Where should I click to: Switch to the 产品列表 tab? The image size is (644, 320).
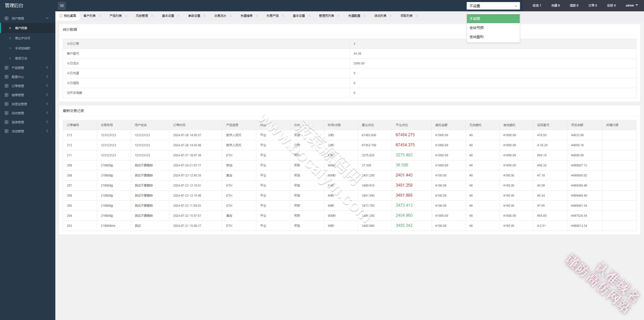click(x=116, y=16)
